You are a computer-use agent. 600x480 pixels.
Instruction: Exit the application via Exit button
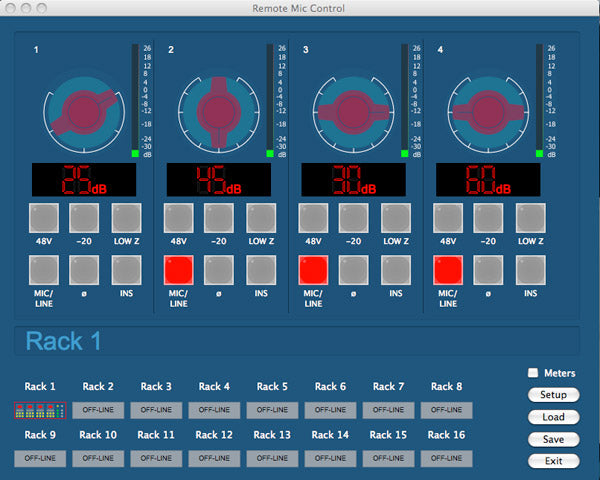pyautogui.click(x=553, y=461)
